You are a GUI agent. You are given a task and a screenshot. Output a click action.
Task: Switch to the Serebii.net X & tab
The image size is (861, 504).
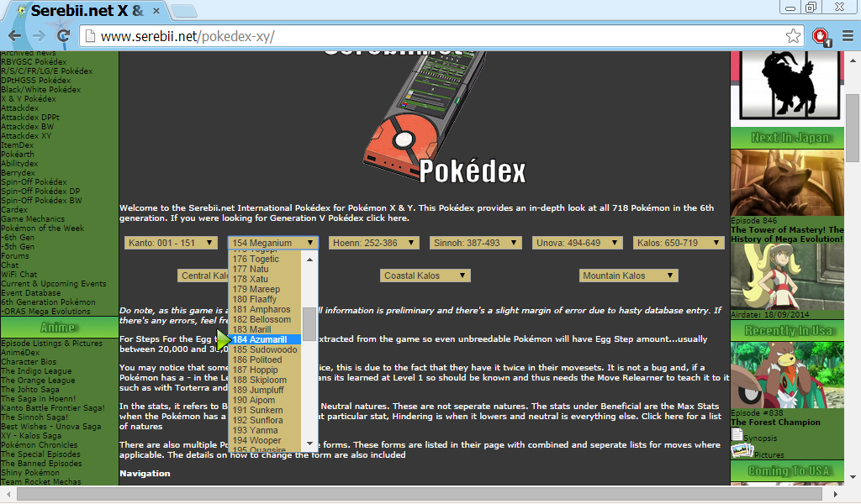[87, 11]
